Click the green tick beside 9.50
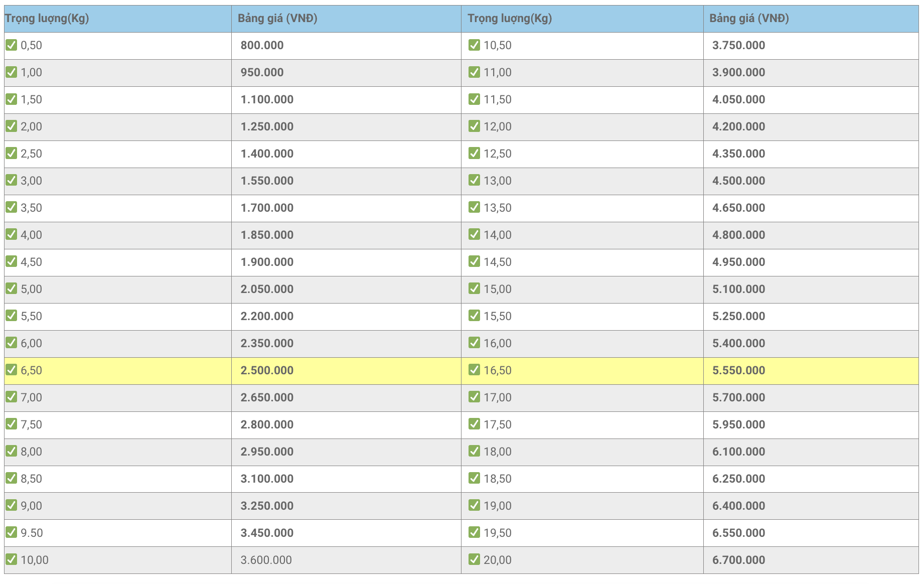The width and height of the screenshot is (924, 584). 11,533
